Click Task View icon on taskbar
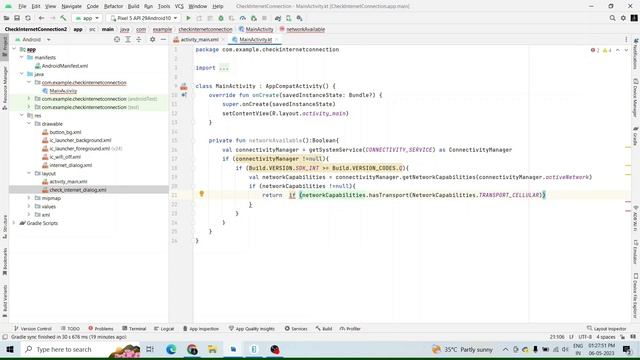This screenshot has width=640, height=360. 150,350
